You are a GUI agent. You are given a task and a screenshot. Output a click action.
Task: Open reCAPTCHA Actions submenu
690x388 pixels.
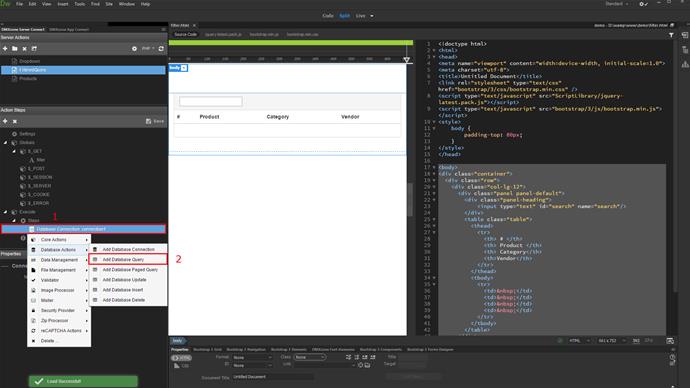coord(59,331)
